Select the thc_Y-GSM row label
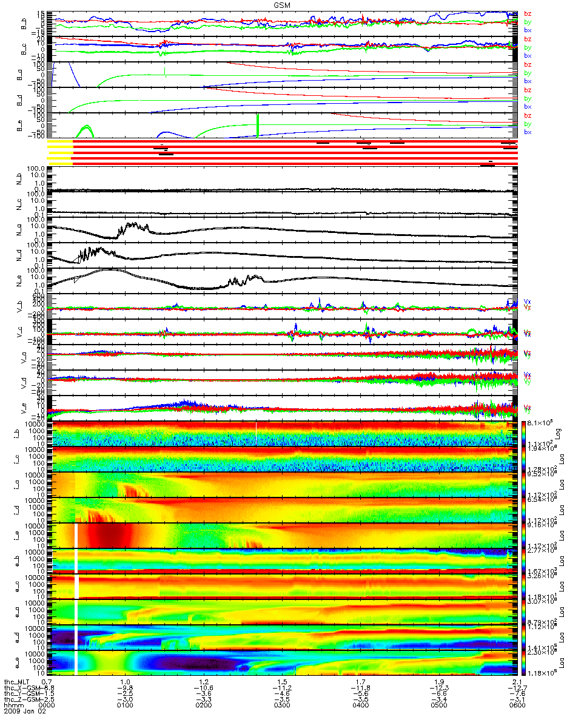Viewport: 564px width, 728px height. pyautogui.click(x=21, y=693)
